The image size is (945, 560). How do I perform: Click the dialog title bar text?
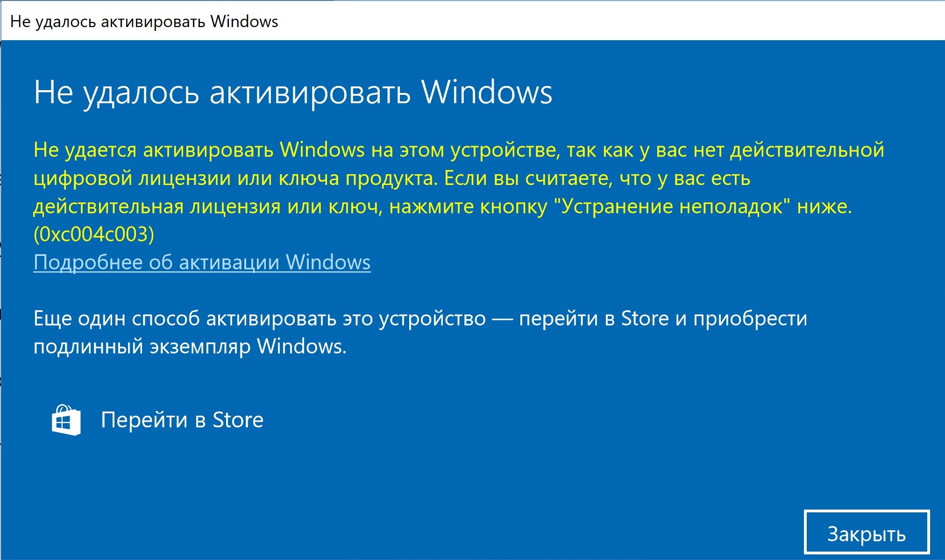(144, 21)
